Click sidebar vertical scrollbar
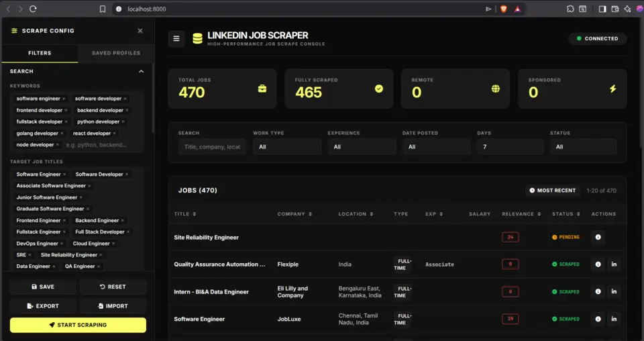Image resolution: width=644 pixels, height=341 pixels. [x=153, y=99]
